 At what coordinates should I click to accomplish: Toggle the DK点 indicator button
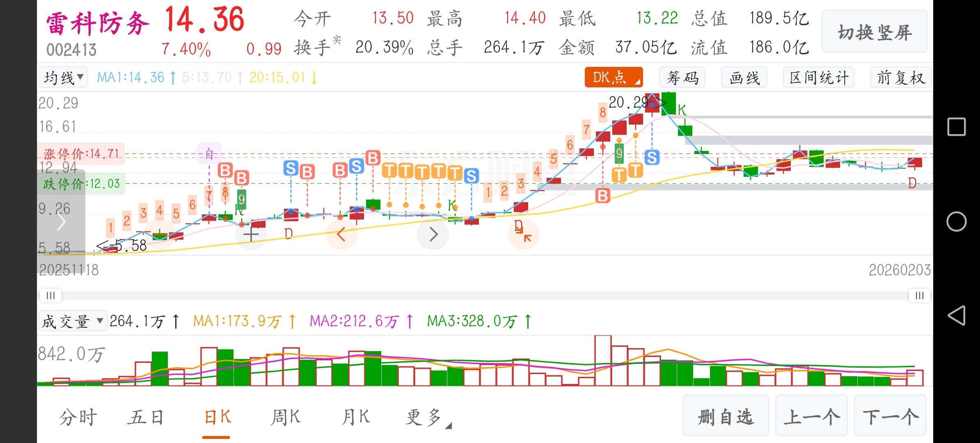click(613, 78)
